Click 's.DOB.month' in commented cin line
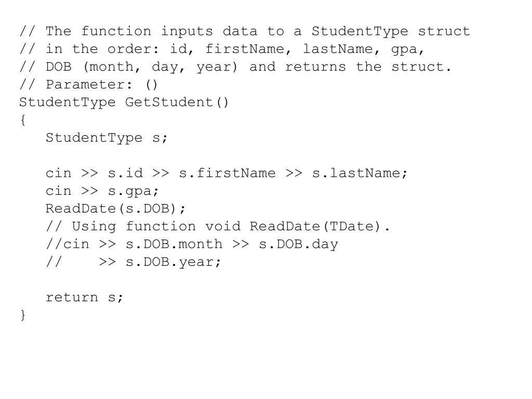 point(174,244)
